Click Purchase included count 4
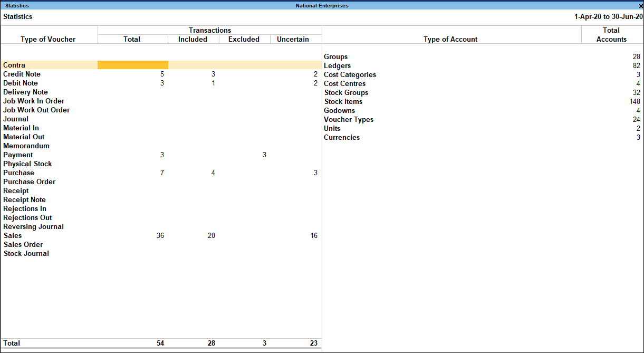Image resolution: width=644 pixels, height=353 pixels. (213, 173)
